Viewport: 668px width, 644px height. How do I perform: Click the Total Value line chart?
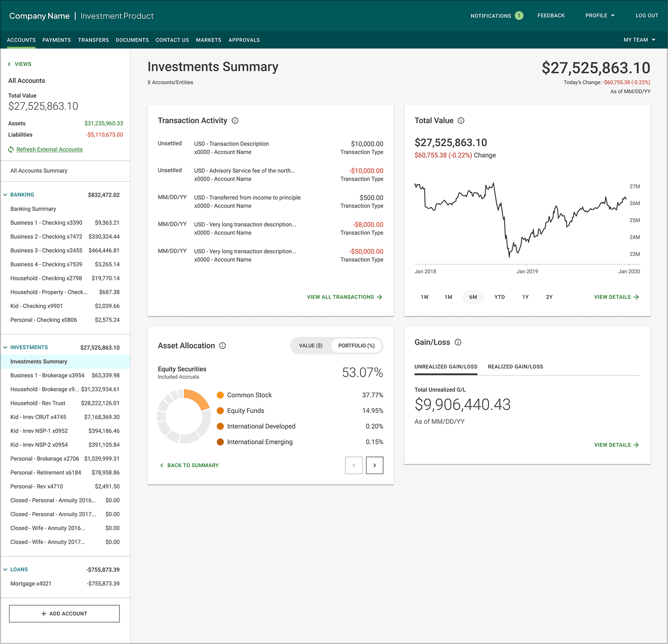(x=521, y=221)
